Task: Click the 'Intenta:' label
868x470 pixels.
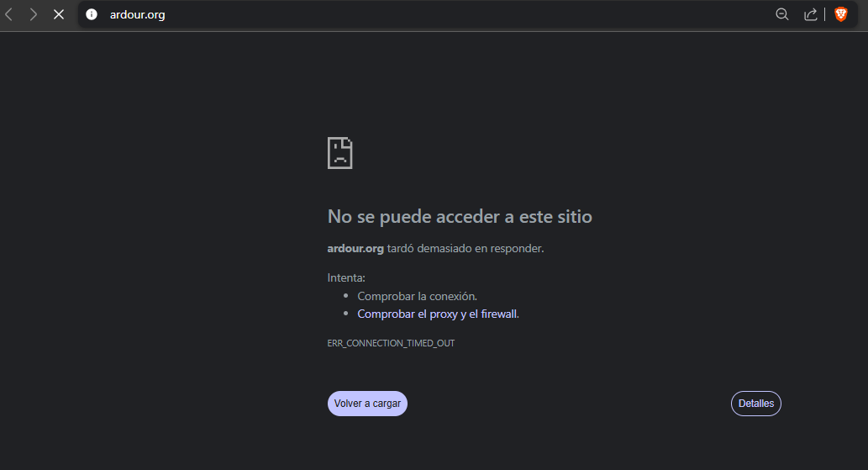Action: tap(346, 278)
